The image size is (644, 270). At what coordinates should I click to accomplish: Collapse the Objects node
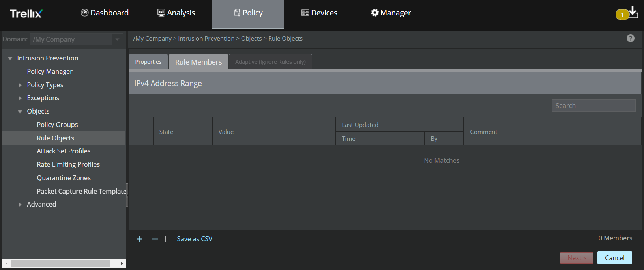point(20,112)
